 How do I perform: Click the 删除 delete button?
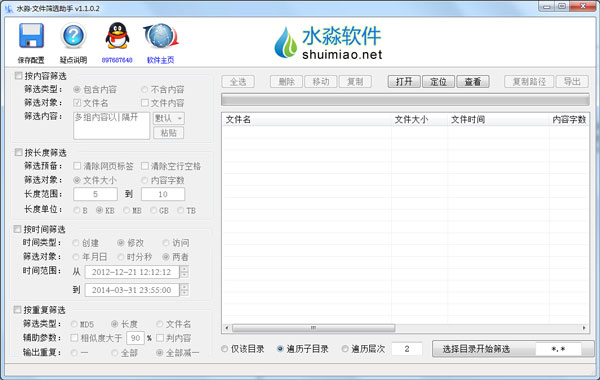point(287,82)
